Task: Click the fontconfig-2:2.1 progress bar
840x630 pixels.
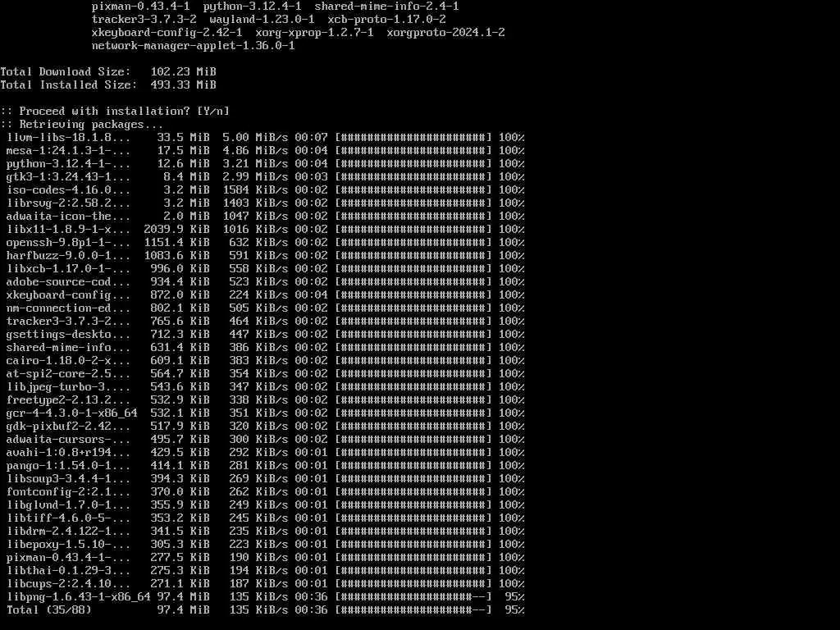Action: pos(413,492)
